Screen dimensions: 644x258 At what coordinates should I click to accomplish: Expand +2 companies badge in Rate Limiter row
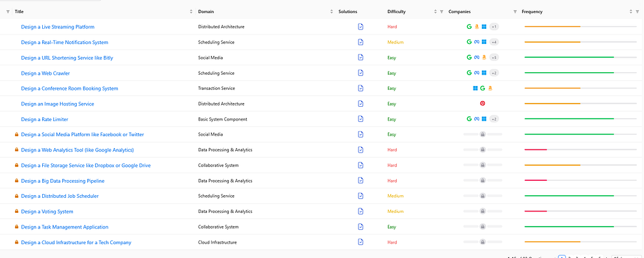click(x=494, y=119)
